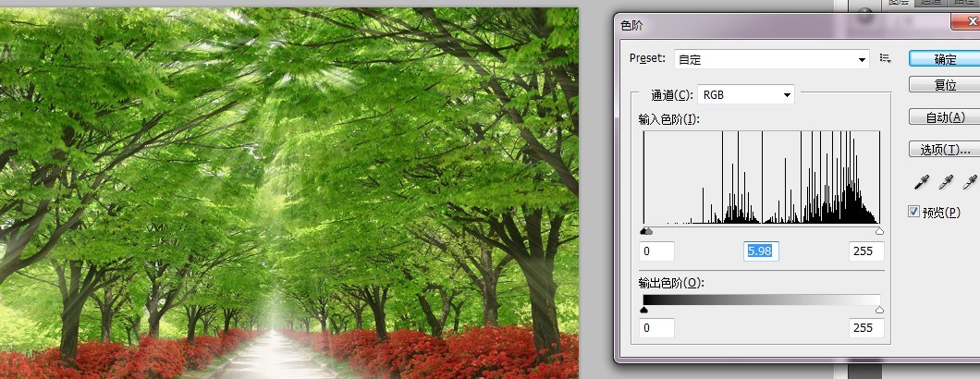The width and height of the screenshot is (980, 379).
Task: Click the input black point slider handle
Action: pos(643,231)
